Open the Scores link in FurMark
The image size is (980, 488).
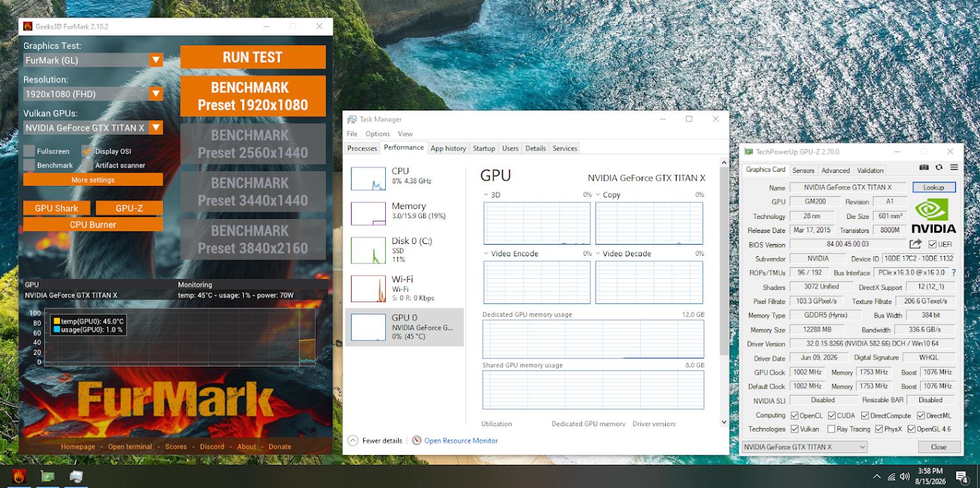tap(176, 447)
